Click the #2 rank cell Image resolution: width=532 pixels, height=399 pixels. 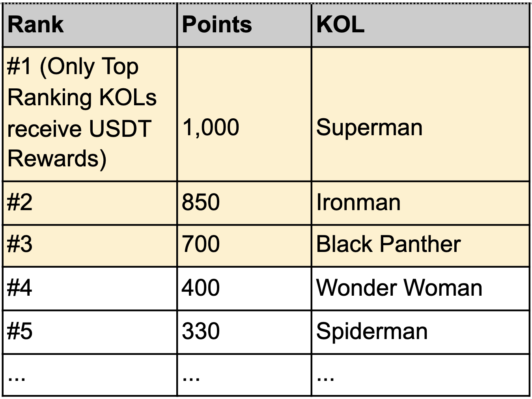(x=90, y=203)
